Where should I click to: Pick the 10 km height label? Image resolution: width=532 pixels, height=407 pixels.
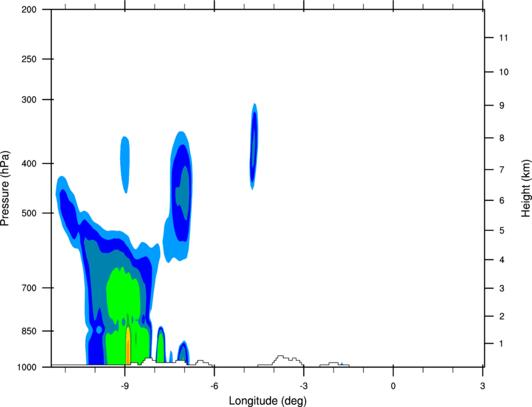503,72
